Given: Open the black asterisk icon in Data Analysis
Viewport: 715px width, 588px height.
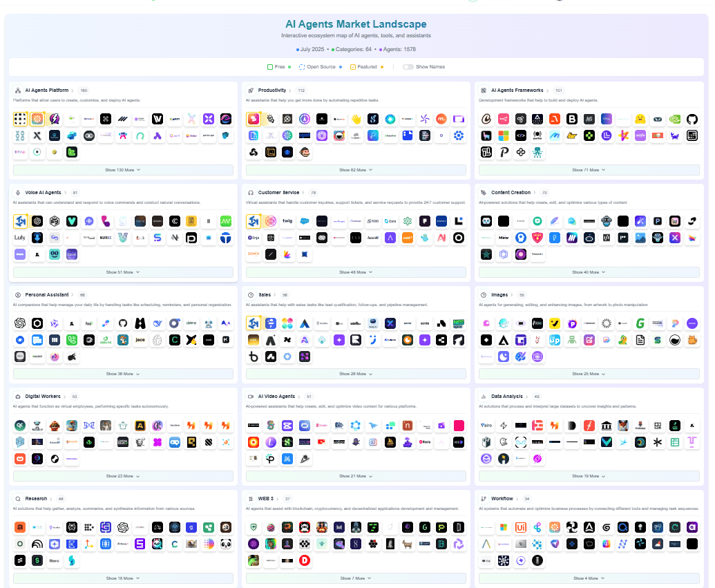Looking at the screenshot, I should pos(657,442).
